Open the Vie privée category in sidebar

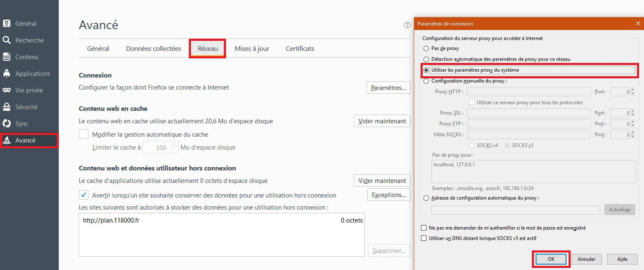pos(29,90)
